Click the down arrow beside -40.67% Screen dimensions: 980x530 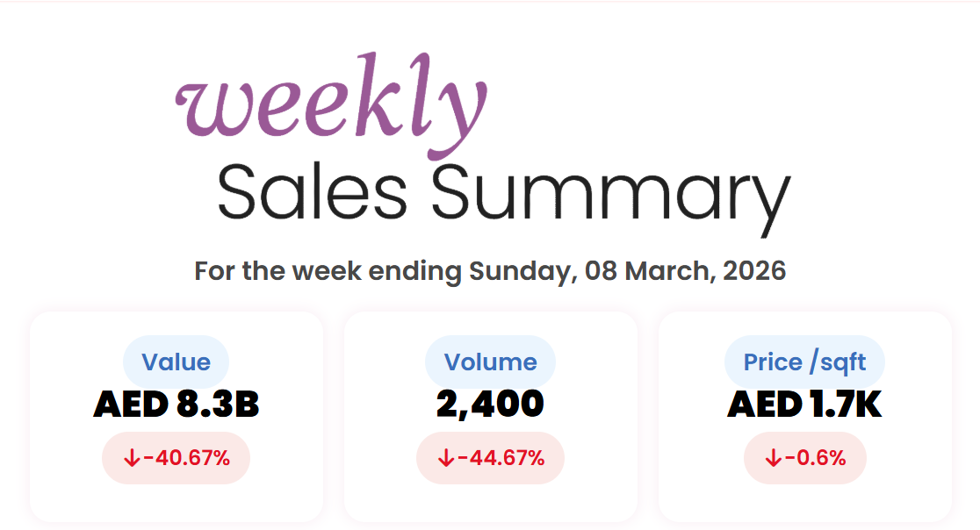pos(132,458)
